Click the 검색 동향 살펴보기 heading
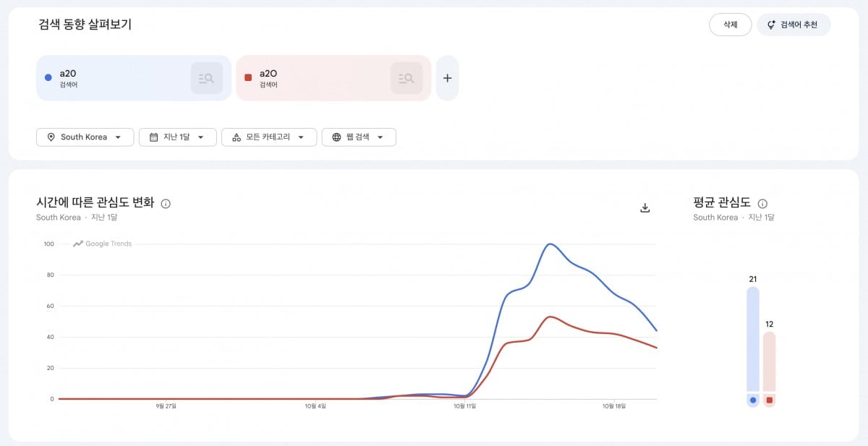868x446 pixels. coord(85,25)
